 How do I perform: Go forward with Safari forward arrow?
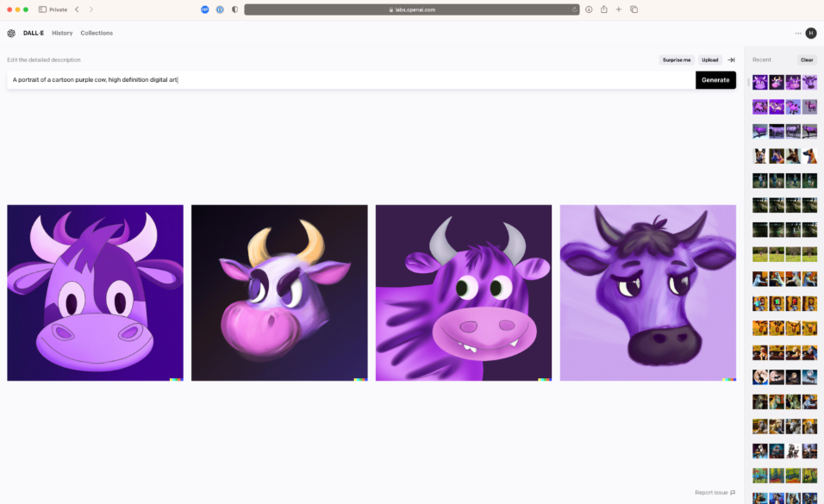[x=91, y=9]
